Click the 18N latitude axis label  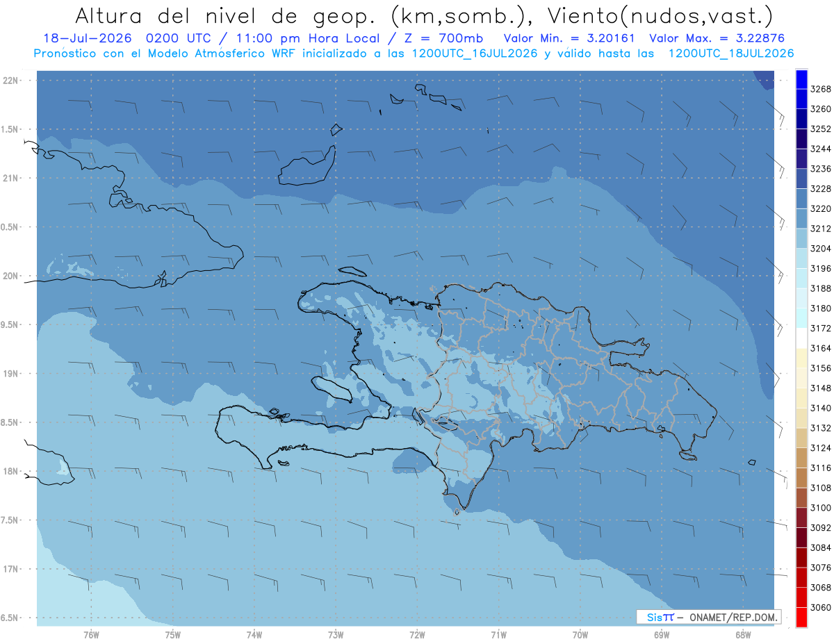[12, 471]
